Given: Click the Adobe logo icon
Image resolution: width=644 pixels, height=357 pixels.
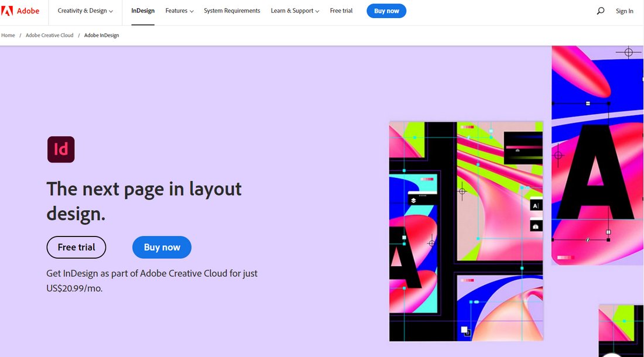Looking at the screenshot, I should [7, 11].
